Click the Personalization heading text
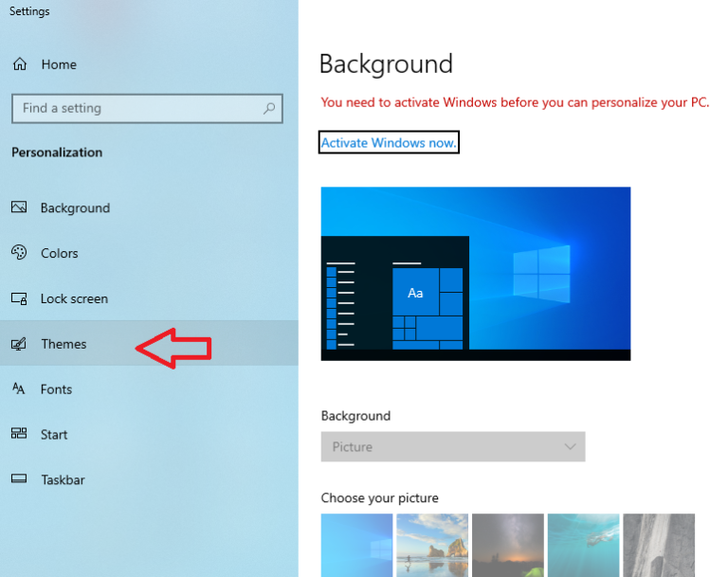Viewport: 728px width, 577px height. coord(57,153)
